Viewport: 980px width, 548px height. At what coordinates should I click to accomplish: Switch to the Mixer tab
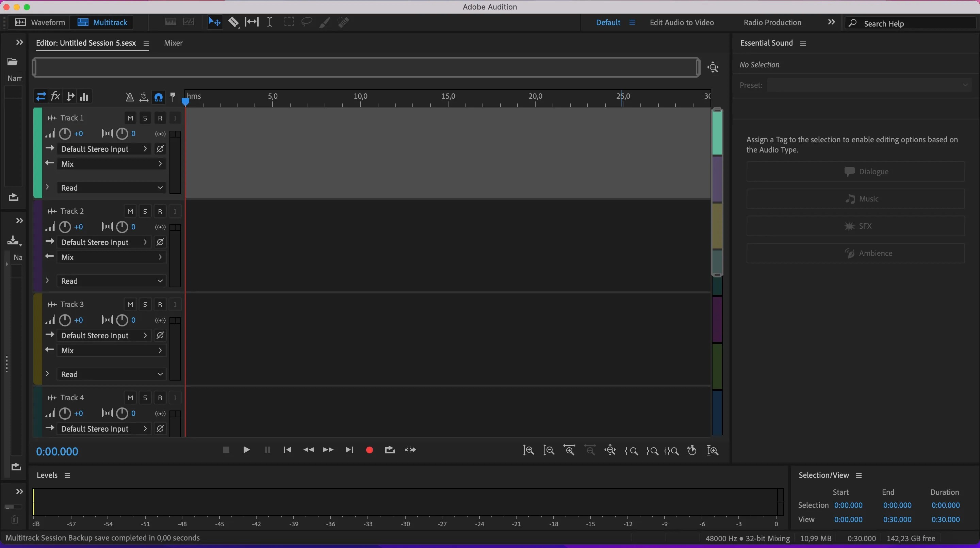[x=173, y=43]
